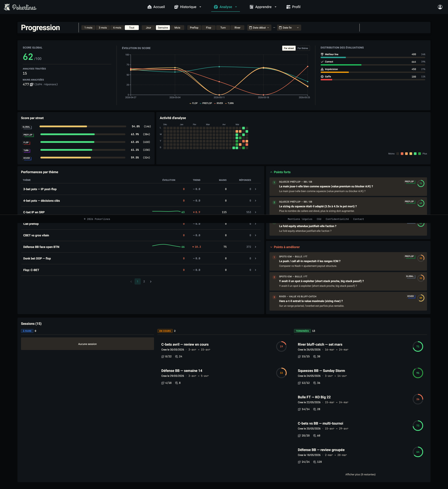
Task: Click the Profil calendar icon
Action: [x=288, y=7]
